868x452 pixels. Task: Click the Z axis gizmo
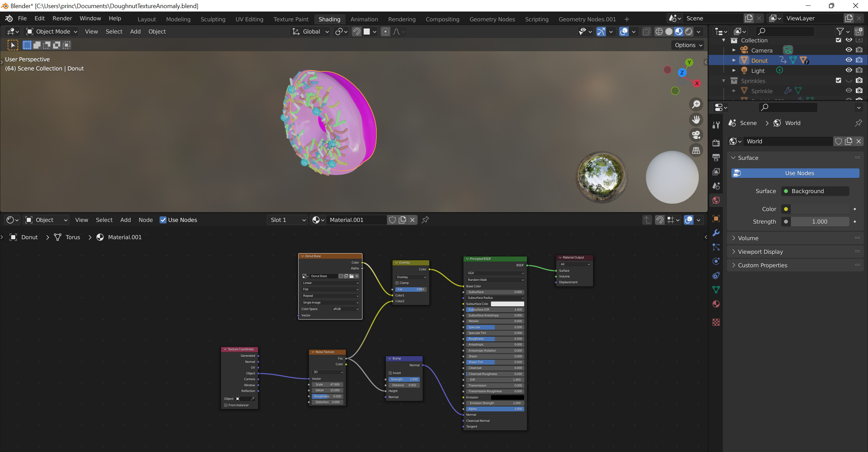click(x=682, y=73)
